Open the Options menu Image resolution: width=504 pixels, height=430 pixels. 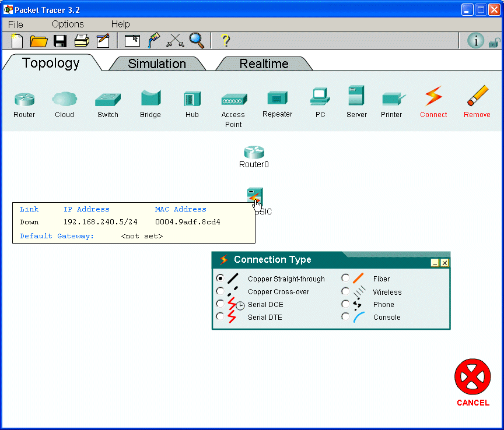(x=68, y=24)
